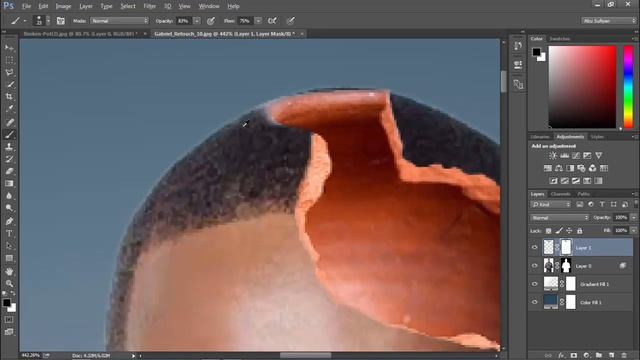Select the Eyedropper tool
Image resolution: width=640 pixels, height=360 pixels.
(x=9, y=109)
